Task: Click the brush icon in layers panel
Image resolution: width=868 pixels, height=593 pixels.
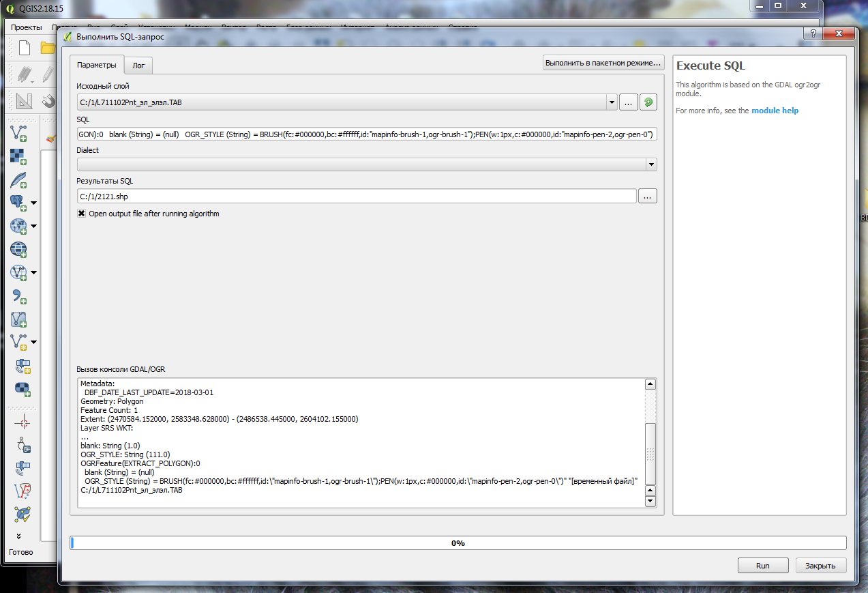Action: click(50, 137)
